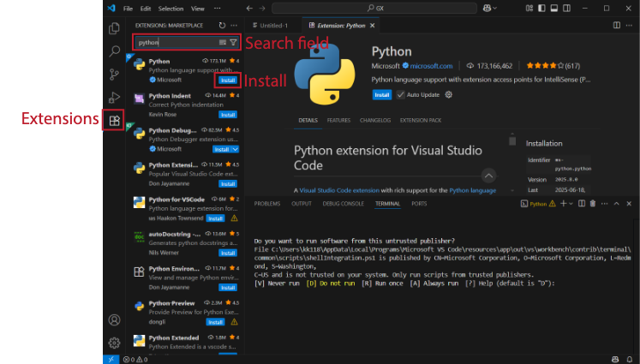Open the microsoft.com publisher link
Screen dimensions: 640x364
(431, 66)
